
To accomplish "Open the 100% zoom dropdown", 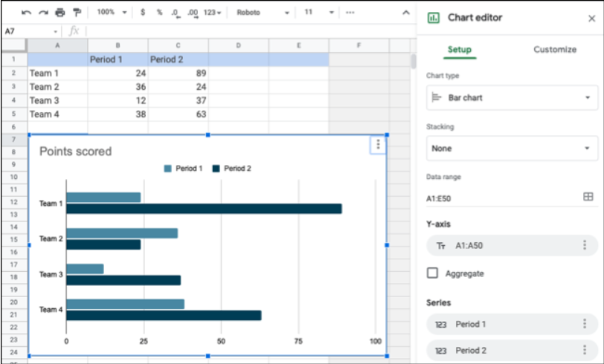I will click(112, 13).
